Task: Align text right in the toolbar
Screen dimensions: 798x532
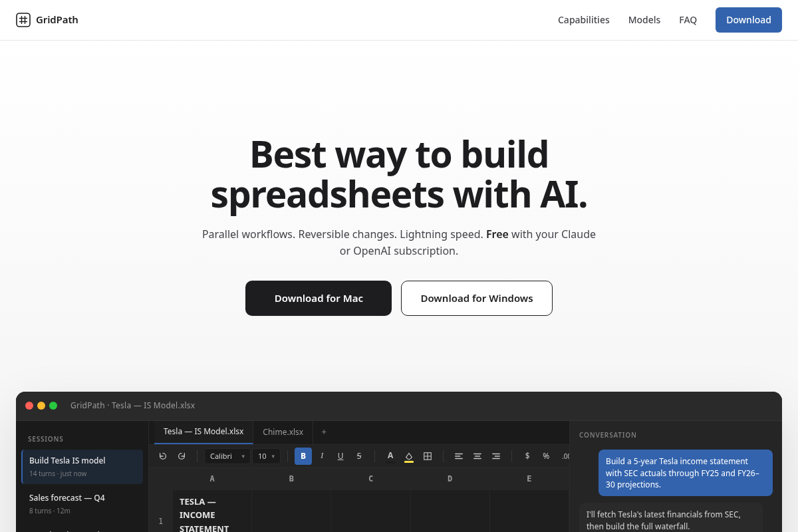Action: point(496,456)
